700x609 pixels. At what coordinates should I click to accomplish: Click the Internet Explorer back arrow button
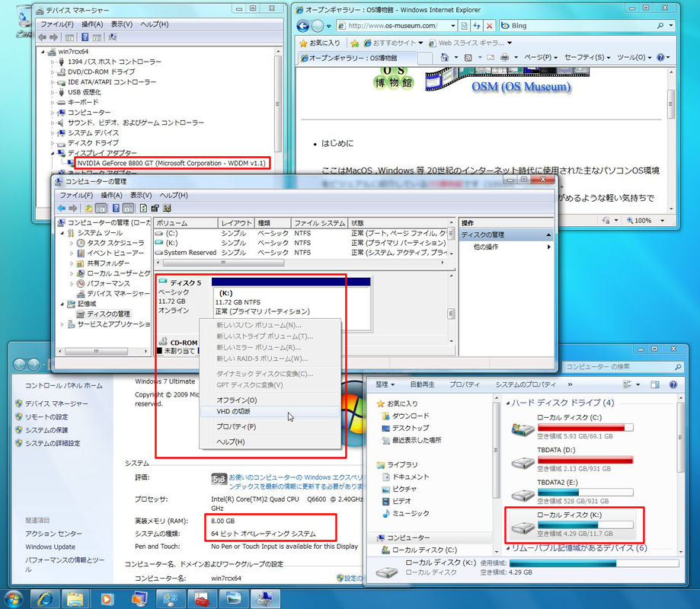point(304,25)
